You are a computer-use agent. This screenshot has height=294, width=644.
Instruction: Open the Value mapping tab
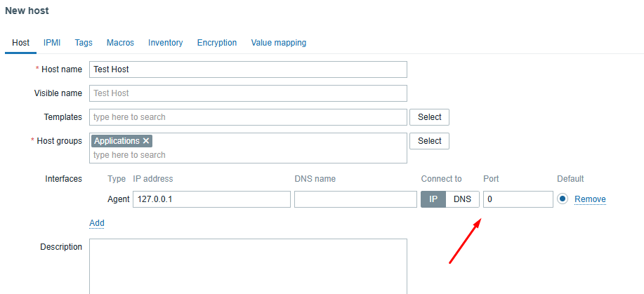pos(279,43)
